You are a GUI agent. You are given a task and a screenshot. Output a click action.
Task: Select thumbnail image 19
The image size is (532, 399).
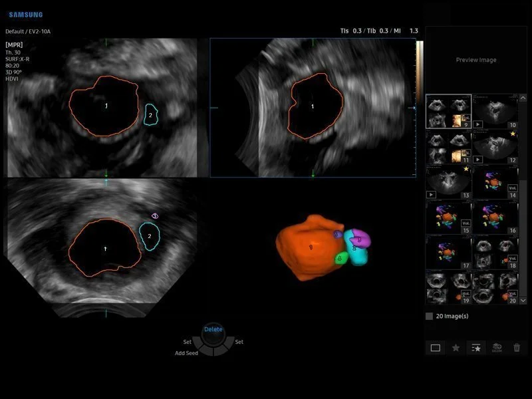(448, 289)
